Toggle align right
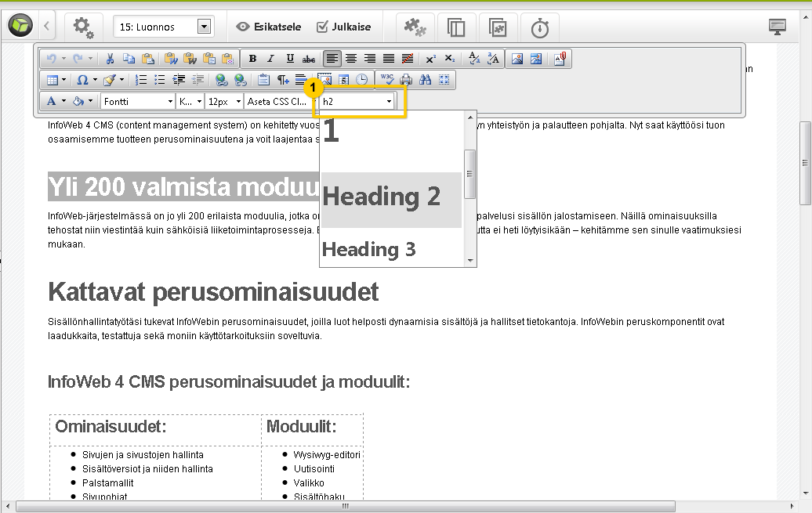The width and height of the screenshot is (812, 513). click(370, 59)
